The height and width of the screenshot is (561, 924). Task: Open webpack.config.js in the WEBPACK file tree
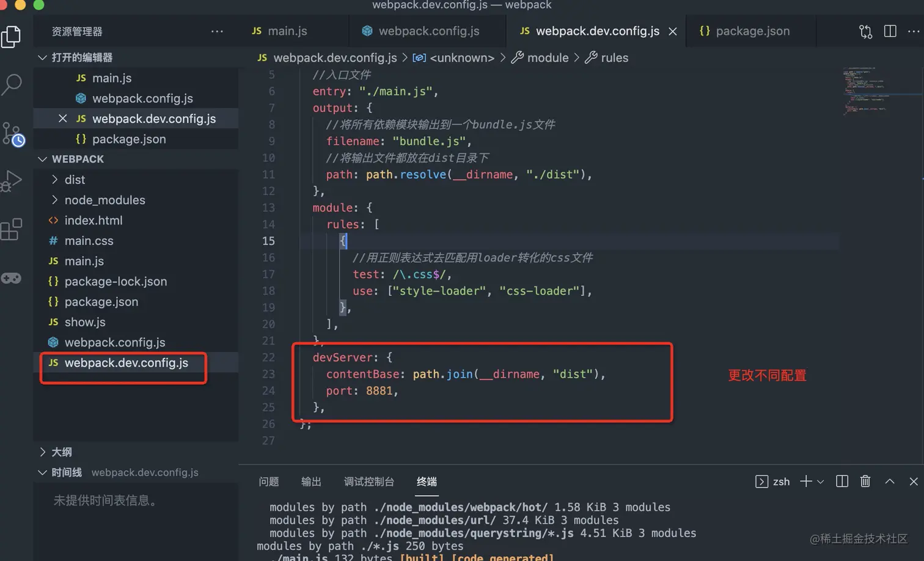pos(136,343)
